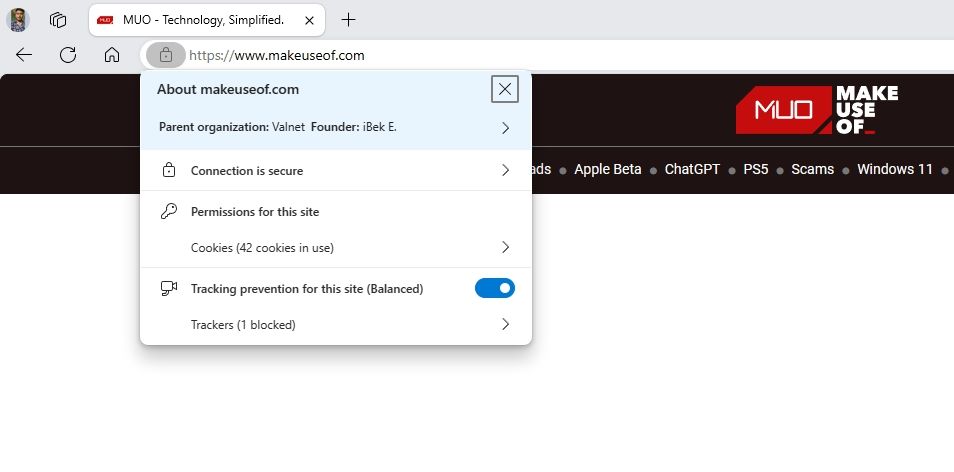Open Cookies (42 cookies in use)
The image size is (954, 472).
point(505,247)
